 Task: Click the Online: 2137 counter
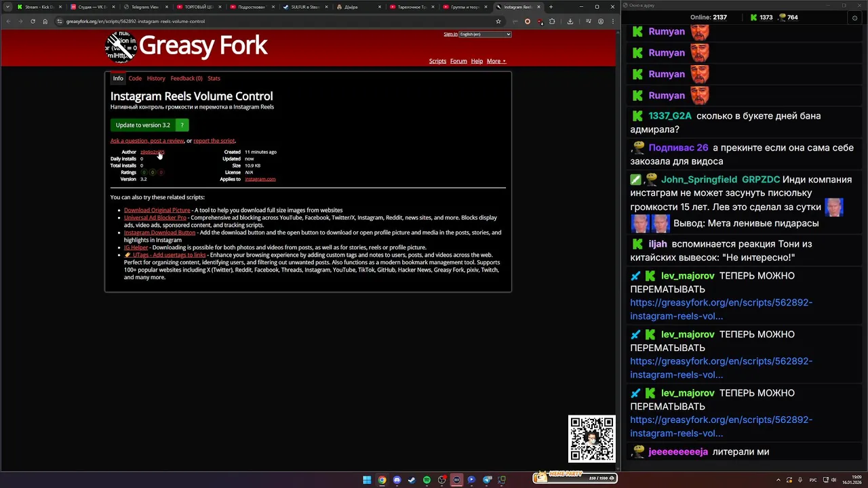[709, 18]
